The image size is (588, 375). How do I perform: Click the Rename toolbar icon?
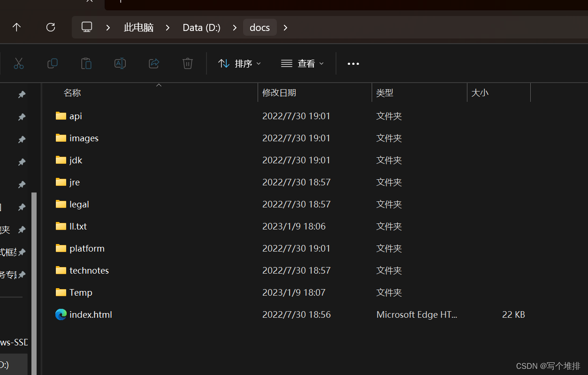(x=120, y=63)
